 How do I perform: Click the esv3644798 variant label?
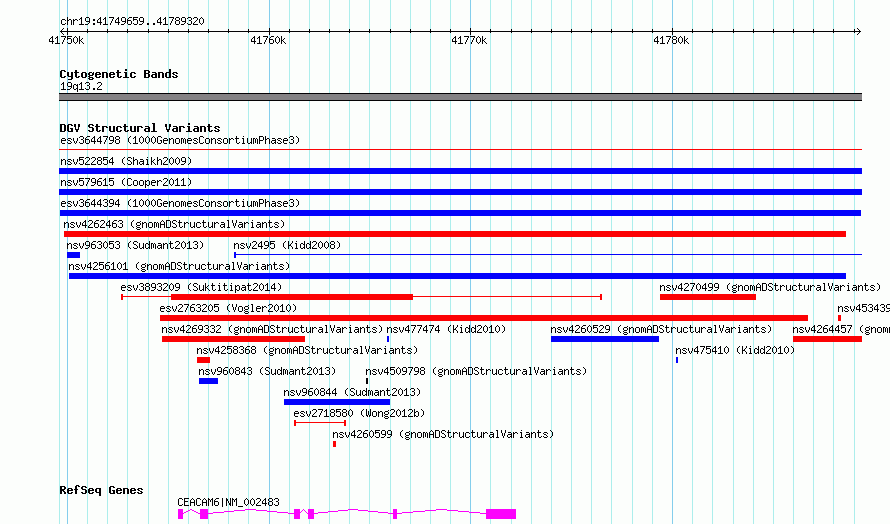click(x=180, y=140)
